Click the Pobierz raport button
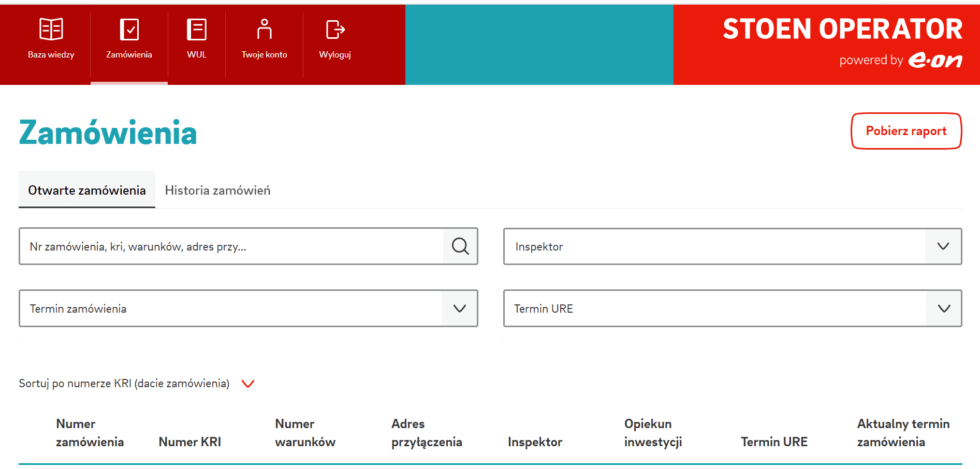Screen dimensions: 980x469 [906, 131]
